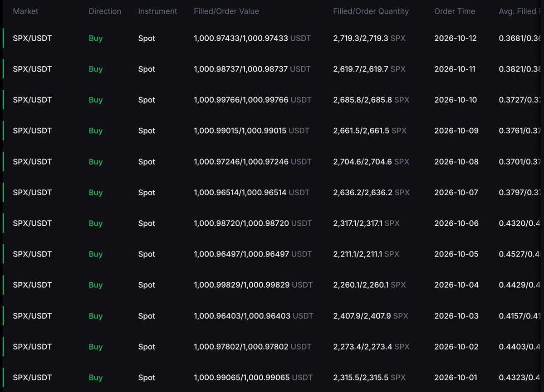The height and width of the screenshot is (392, 544).
Task: Click quantity 2,315.5/2,315.5 SPX
Action: [369, 377]
